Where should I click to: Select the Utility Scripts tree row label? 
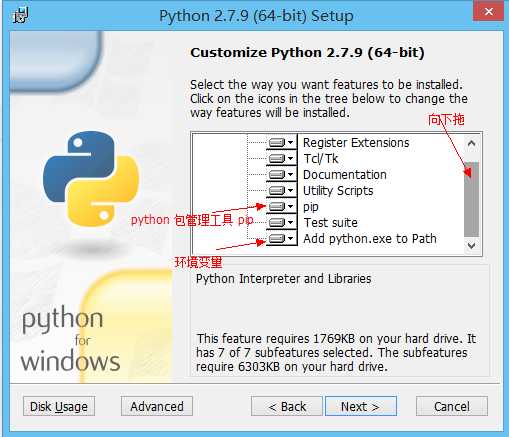point(338,191)
